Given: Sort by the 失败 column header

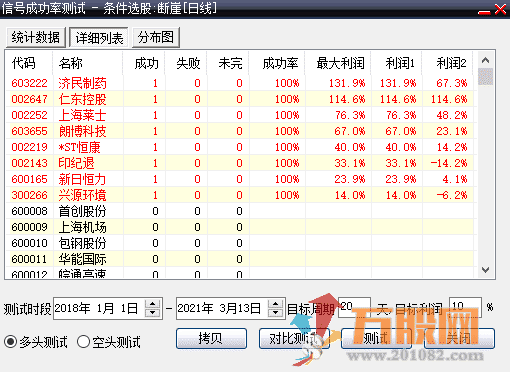Looking at the screenshot, I should coord(188,63).
